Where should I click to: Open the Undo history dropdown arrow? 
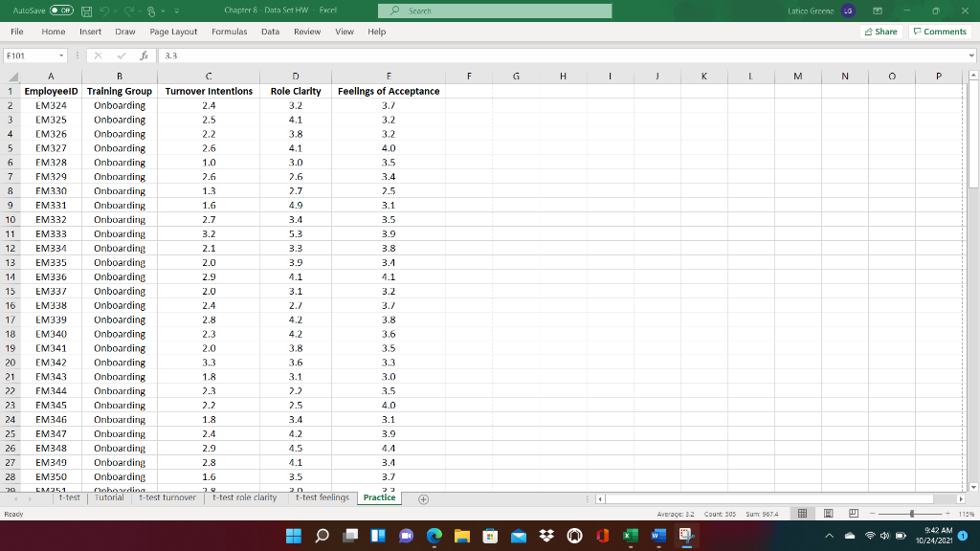click(115, 11)
